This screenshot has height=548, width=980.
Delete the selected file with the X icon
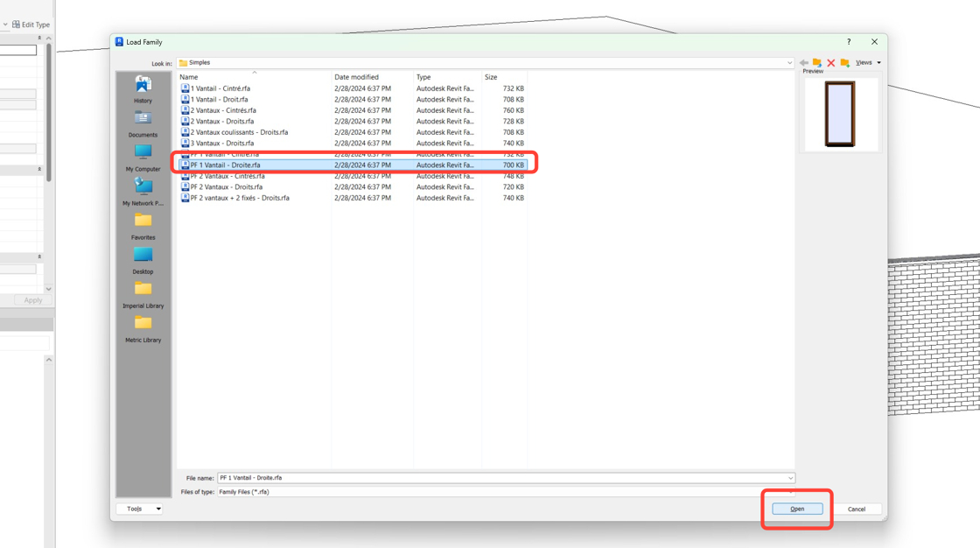(829, 62)
